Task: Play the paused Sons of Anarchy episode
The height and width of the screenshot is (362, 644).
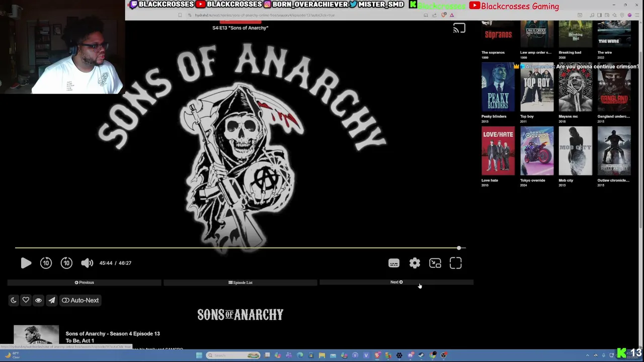Action: [x=26, y=263]
